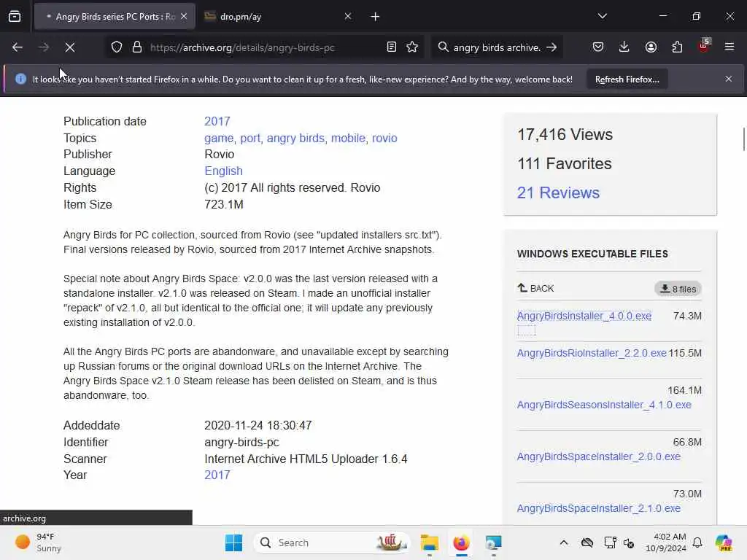Click the Refresh Firefox button

coord(627,79)
